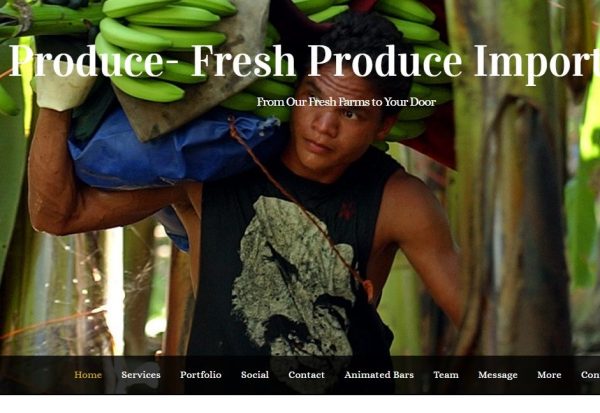Screen dimensions: 600x413
Task: Click the Contact link in the navbar
Action: [x=306, y=375]
